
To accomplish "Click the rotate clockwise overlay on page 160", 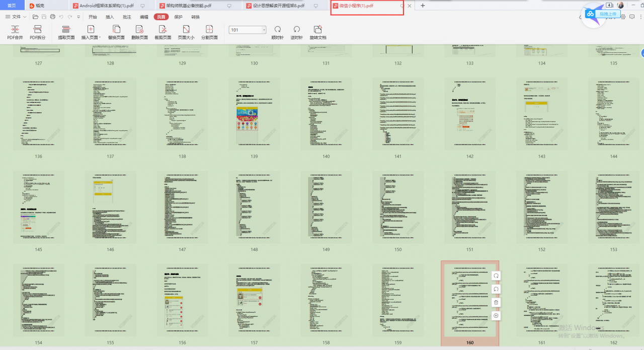I will (x=496, y=276).
